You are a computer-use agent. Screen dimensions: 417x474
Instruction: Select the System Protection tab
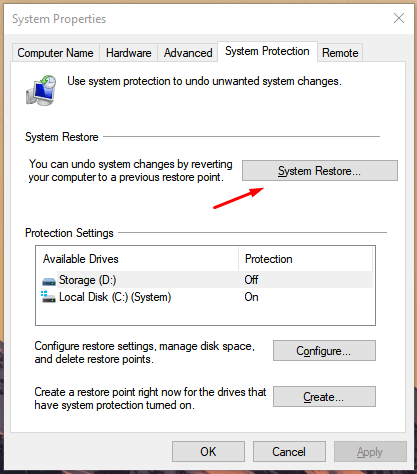pyautogui.click(x=267, y=51)
